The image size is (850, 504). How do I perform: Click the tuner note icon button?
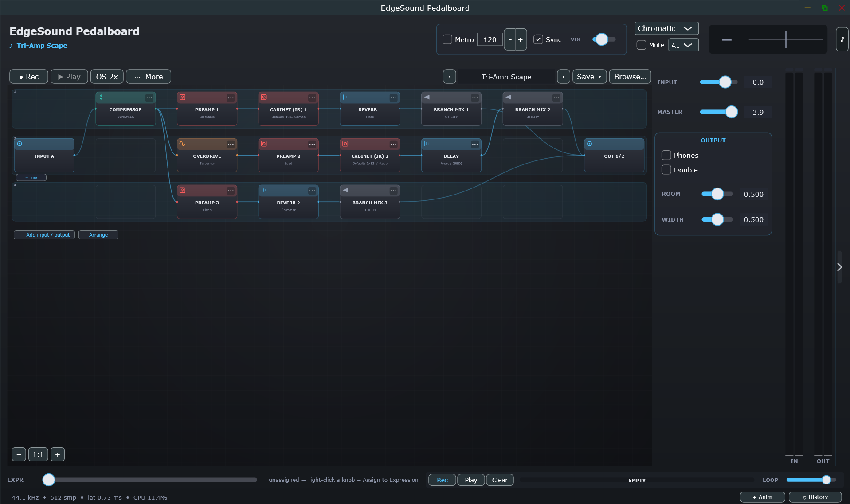842,39
